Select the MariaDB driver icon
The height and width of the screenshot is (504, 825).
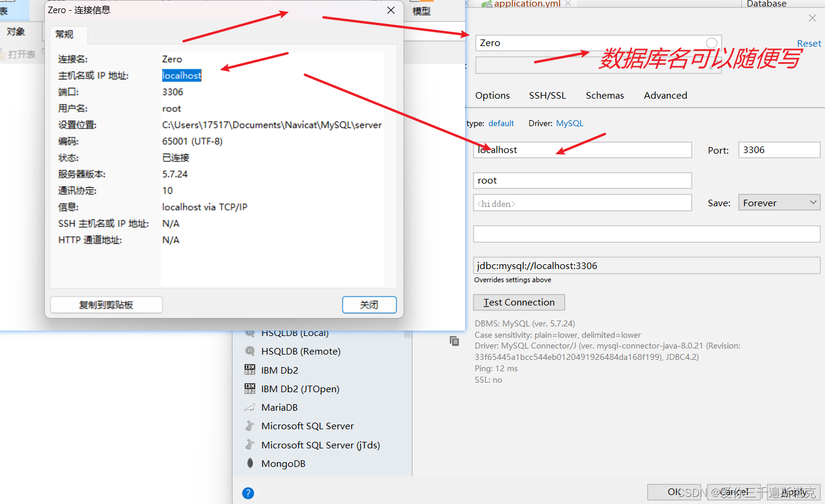tap(280, 407)
